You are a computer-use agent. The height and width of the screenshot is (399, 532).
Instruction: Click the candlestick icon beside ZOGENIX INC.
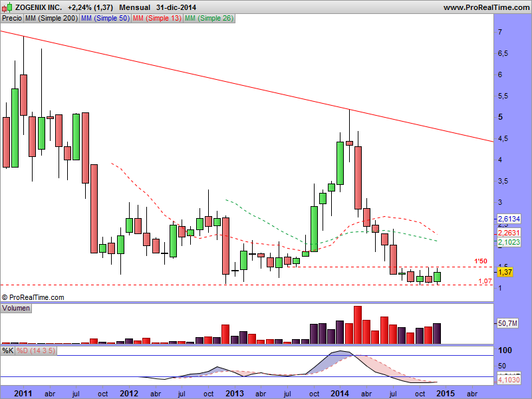7,7
